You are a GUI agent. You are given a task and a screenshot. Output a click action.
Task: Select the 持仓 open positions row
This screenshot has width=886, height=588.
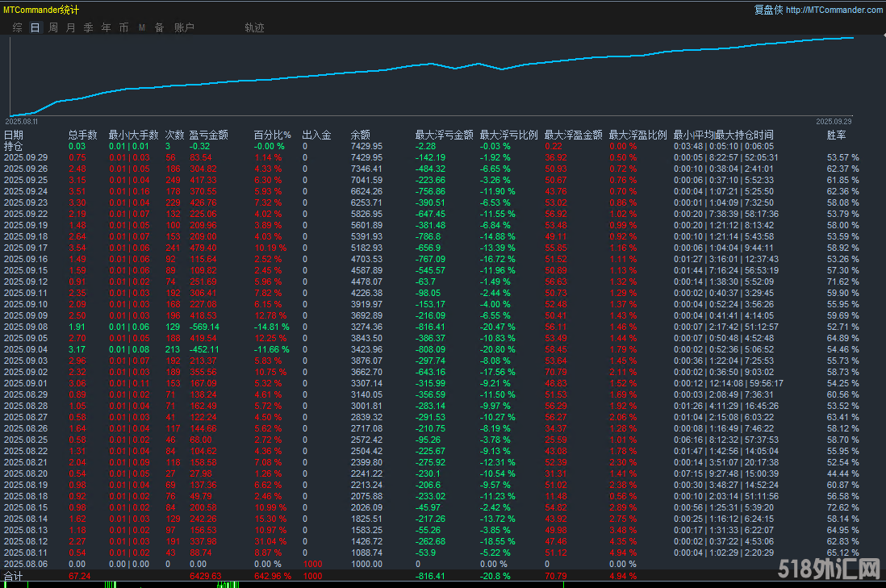point(14,147)
